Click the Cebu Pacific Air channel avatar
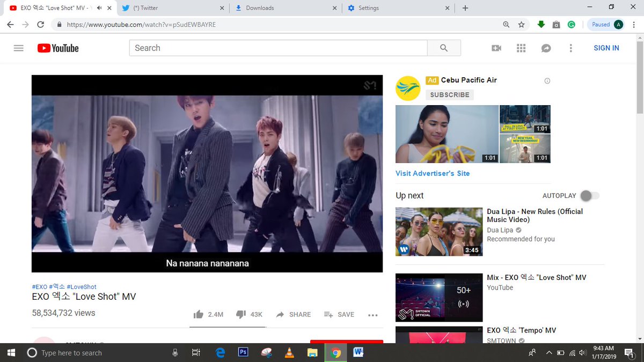The width and height of the screenshot is (644, 362). click(x=408, y=88)
